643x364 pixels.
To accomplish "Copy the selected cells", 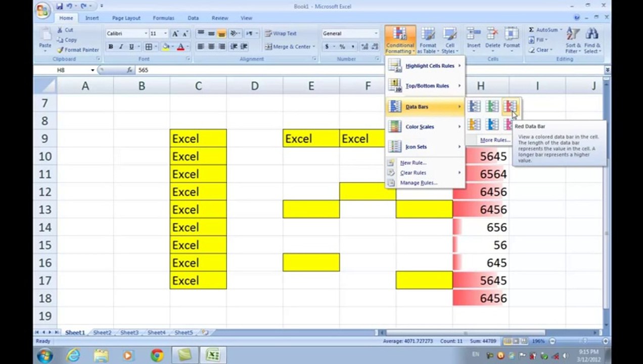I will (x=67, y=40).
